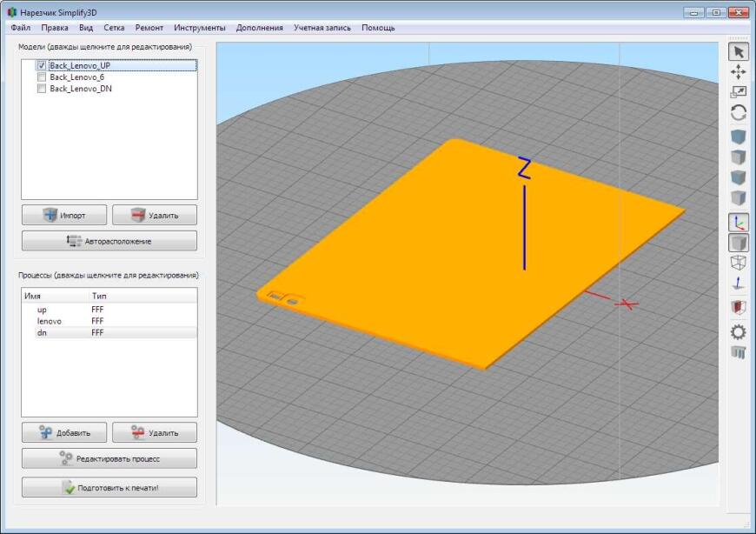This screenshot has width=756, height=534.
Task: Switch to wireframe model rendering
Action: [x=738, y=263]
